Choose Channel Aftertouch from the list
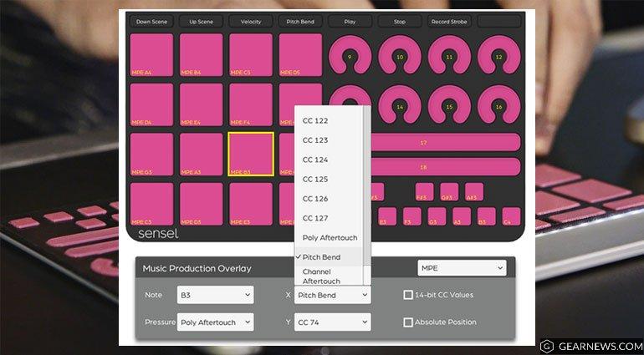Image resolution: width=644 pixels, height=355 pixels. pos(329,276)
